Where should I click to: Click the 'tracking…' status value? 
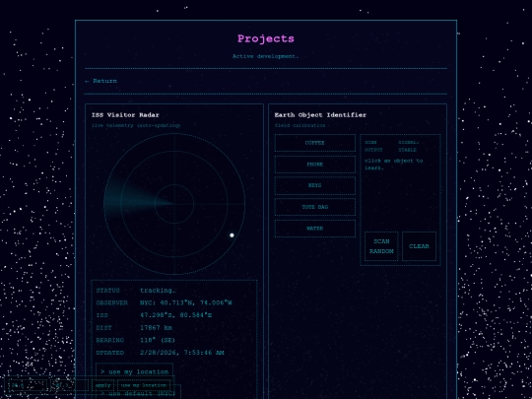(x=158, y=291)
